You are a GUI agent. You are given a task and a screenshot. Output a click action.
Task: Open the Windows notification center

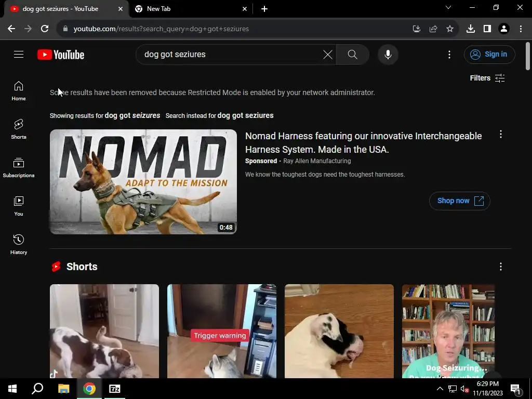[515, 389]
